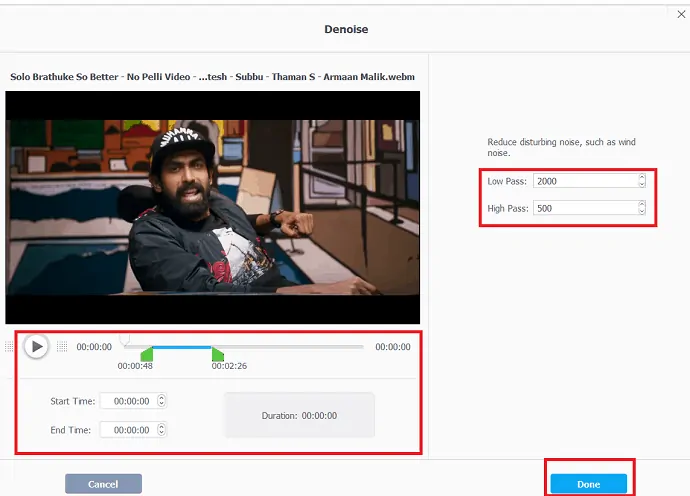The width and height of the screenshot is (690, 496).
Task: Click the dotted grip icon right of the play button
Action: 62,346
